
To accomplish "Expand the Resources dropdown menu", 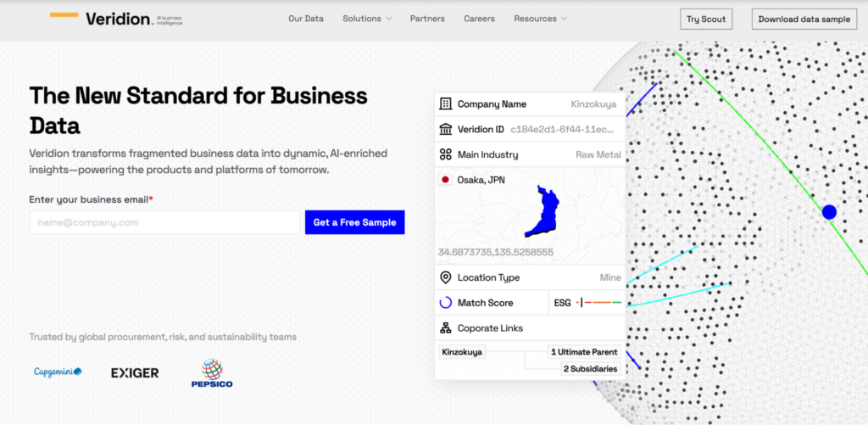I will (x=540, y=19).
